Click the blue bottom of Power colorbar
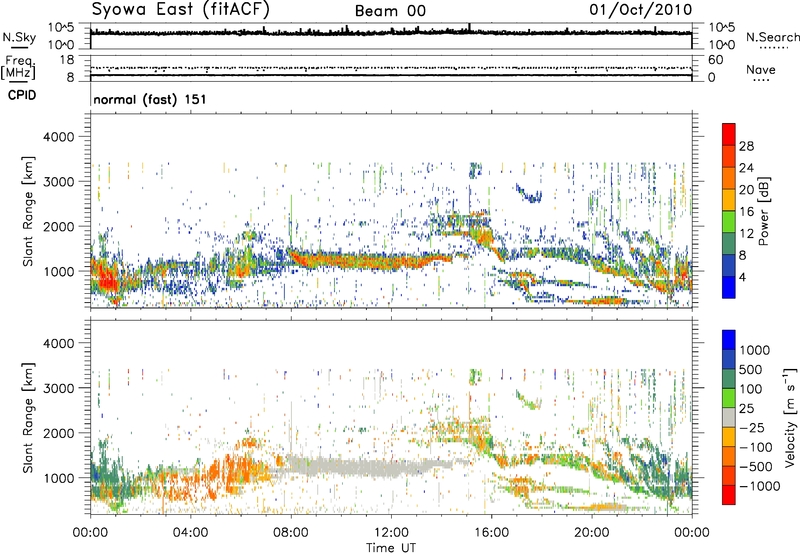The image size is (800, 554). [729, 288]
